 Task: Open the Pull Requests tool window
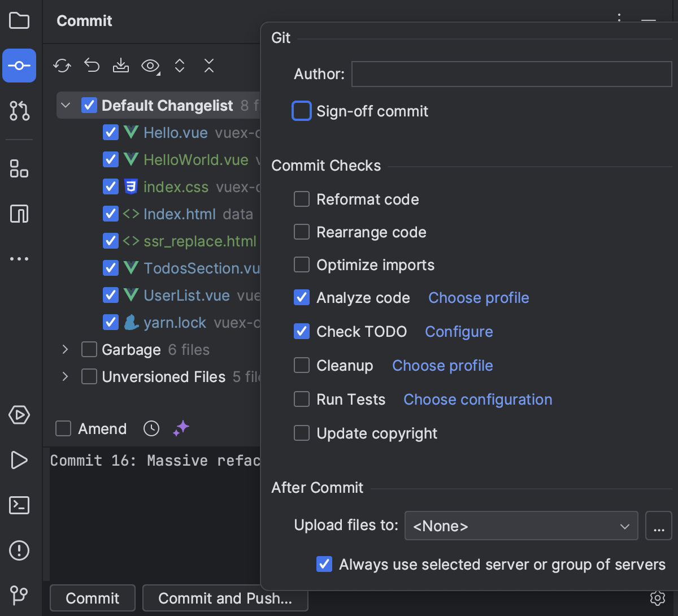[19, 111]
